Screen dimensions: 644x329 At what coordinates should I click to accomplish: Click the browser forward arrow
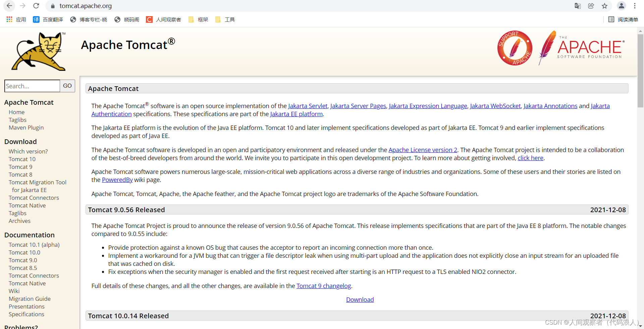23,6
